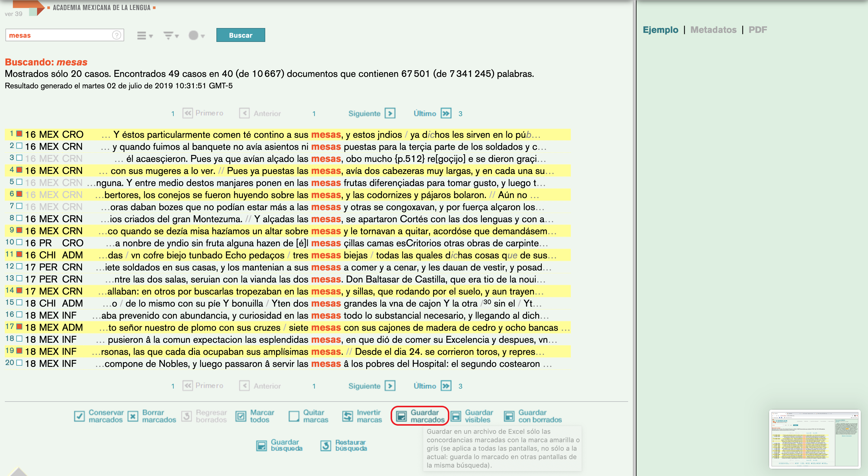Mark checkbox of result row 20
The width and height of the screenshot is (868, 476).
click(x=19, y=363)
